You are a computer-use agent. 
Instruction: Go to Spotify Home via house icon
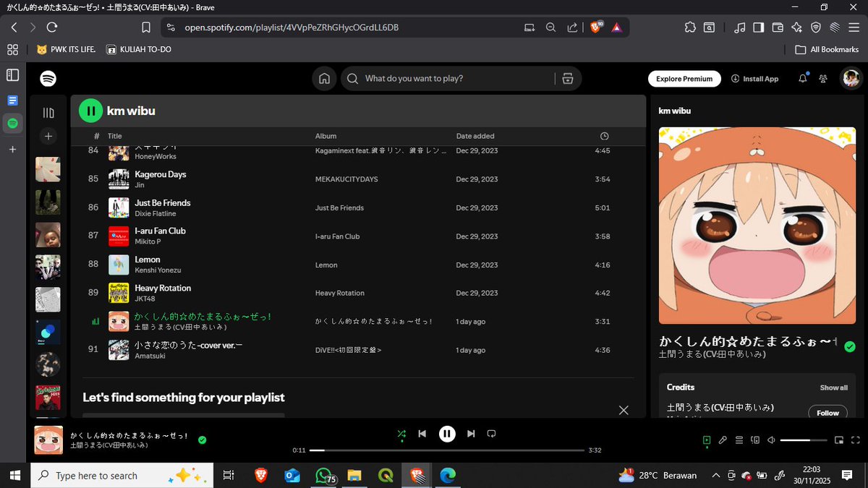325,79
